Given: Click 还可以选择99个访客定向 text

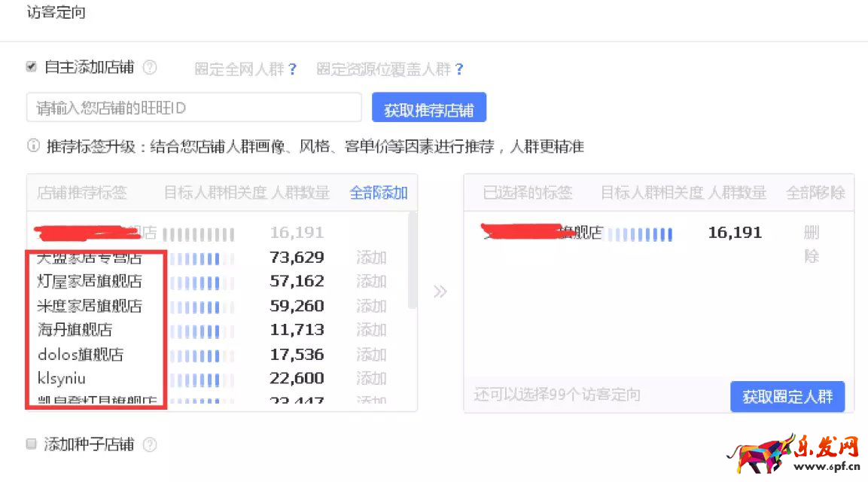Looking at the screenshot, I should tap(557, 395).
